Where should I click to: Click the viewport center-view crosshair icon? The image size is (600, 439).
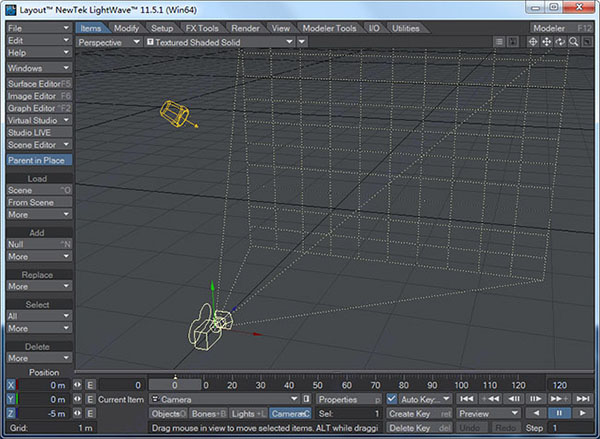click(x=533, y=42)
